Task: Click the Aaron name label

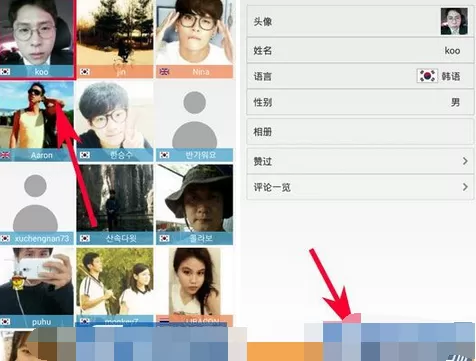Action: (41, 155)
